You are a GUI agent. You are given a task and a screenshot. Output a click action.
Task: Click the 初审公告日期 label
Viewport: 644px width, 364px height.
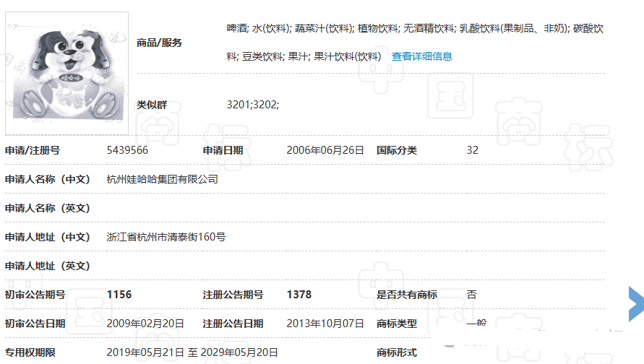(x=35, y=324)
